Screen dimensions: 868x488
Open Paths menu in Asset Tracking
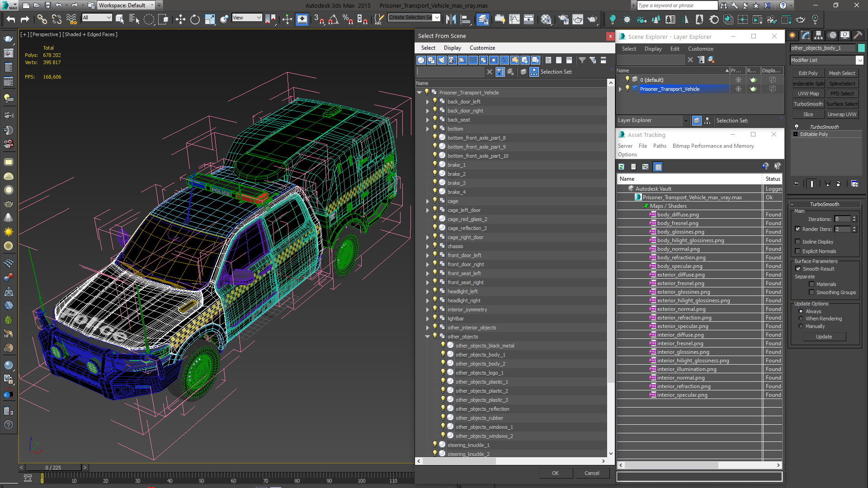click(660, 146)
